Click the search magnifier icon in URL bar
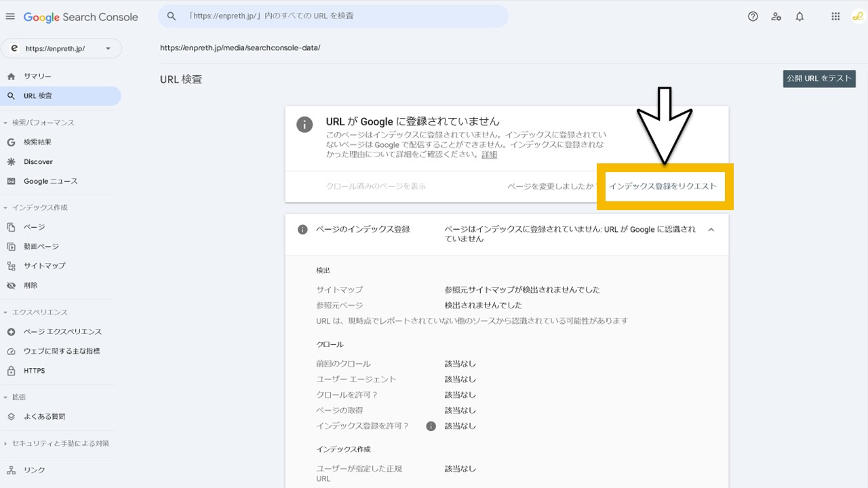 point(172,16)
